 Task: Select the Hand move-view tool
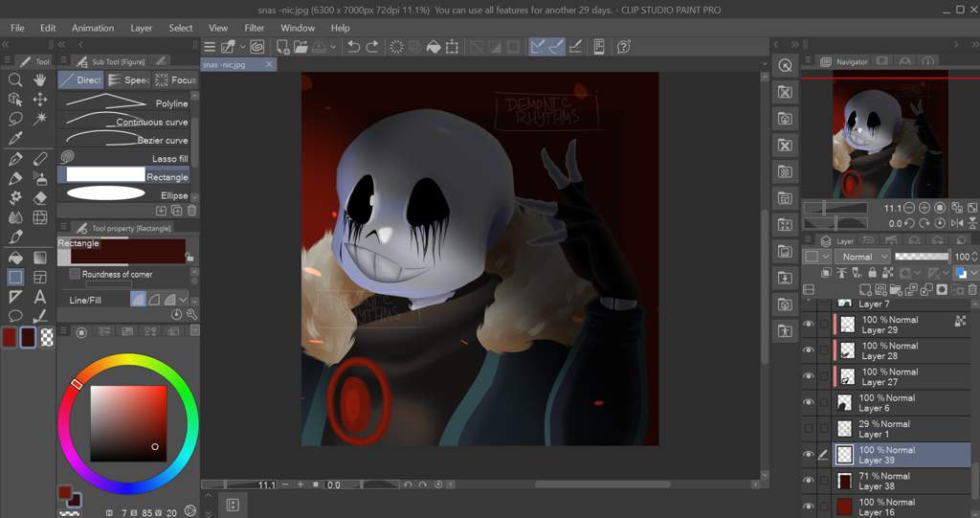tap(40, 79)
